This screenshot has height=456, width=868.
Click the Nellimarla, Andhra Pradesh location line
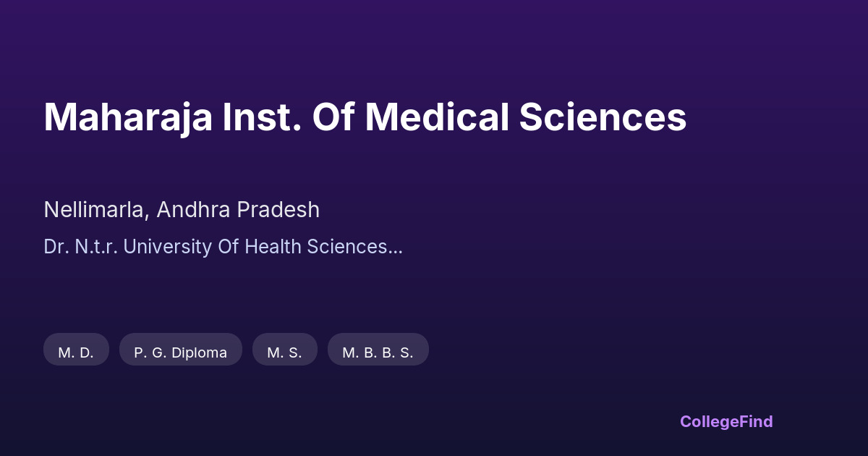pyautogui.click(x=182, y=210)
